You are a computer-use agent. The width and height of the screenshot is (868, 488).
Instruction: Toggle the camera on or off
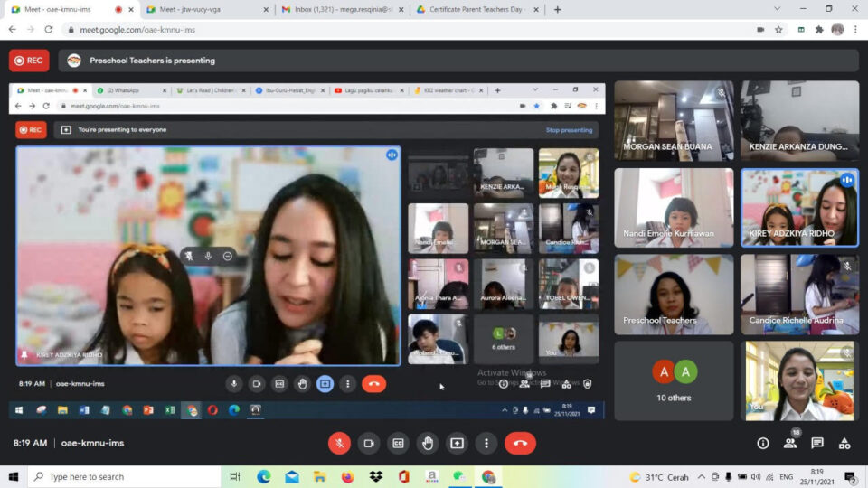coord(368,443)
